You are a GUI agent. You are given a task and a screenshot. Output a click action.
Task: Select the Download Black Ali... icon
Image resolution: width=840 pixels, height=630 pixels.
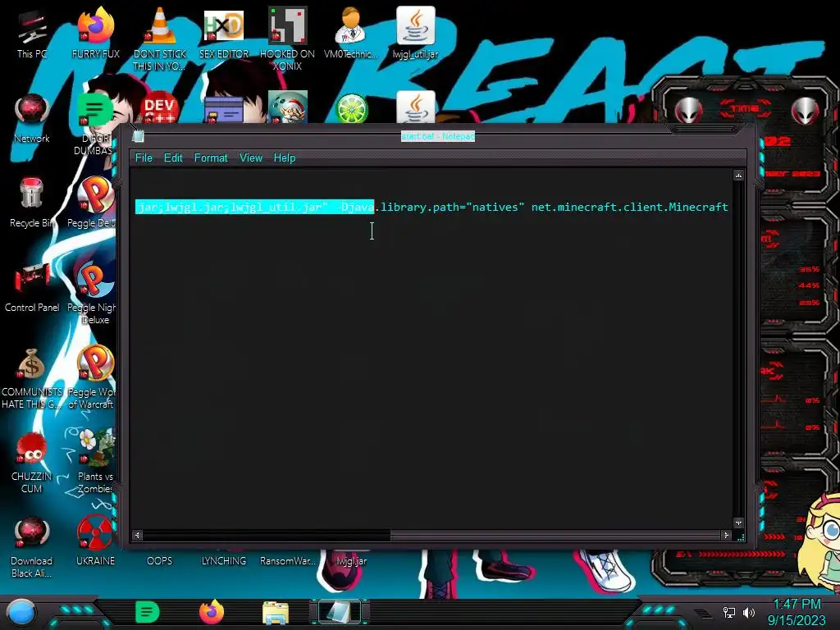pos(32,546)
